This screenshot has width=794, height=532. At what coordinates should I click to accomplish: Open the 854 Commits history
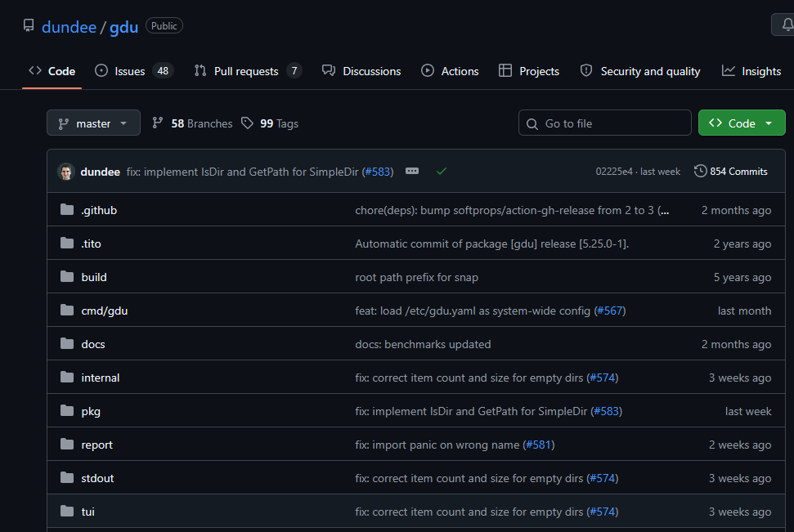[x=731, y=172]
